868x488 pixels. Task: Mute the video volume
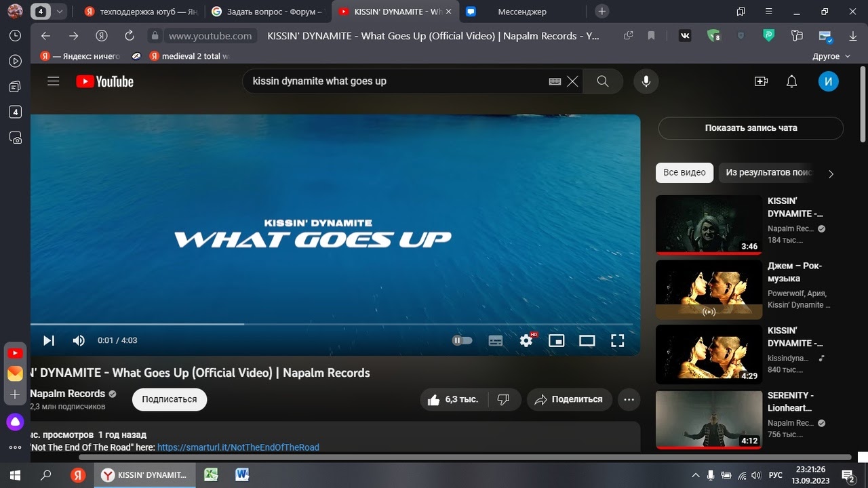click(x=79, y=340)
